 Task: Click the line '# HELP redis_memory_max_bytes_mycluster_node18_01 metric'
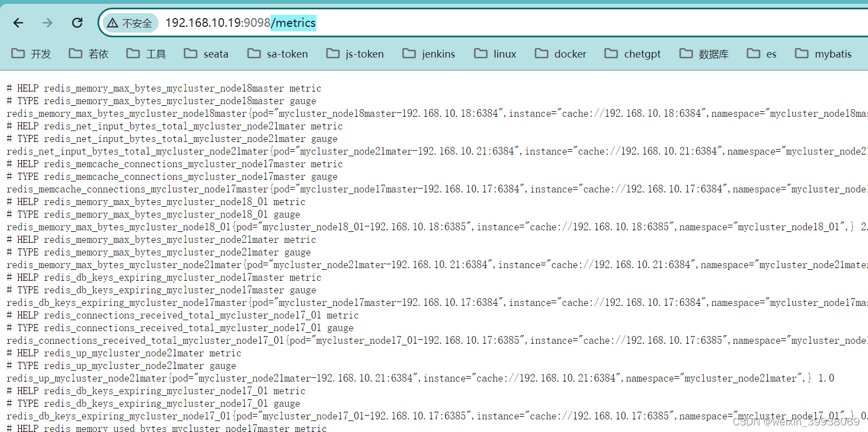point(156,202)
